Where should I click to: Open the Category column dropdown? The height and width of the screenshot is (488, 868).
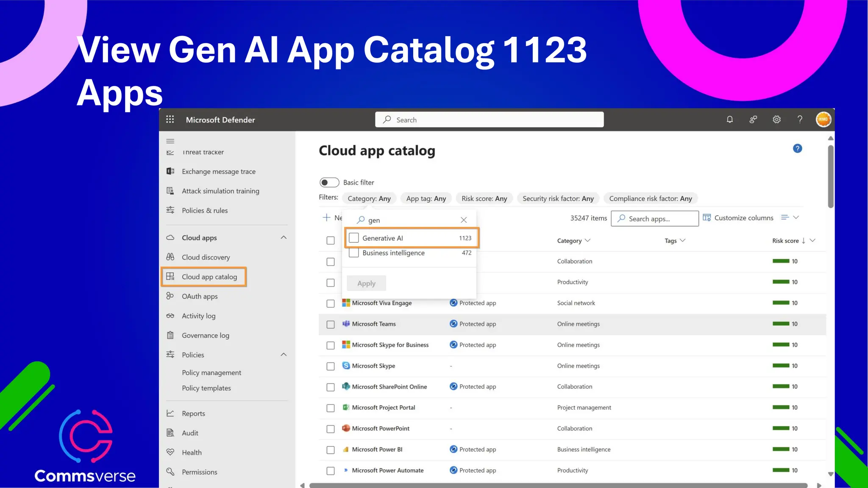[587, 241]
